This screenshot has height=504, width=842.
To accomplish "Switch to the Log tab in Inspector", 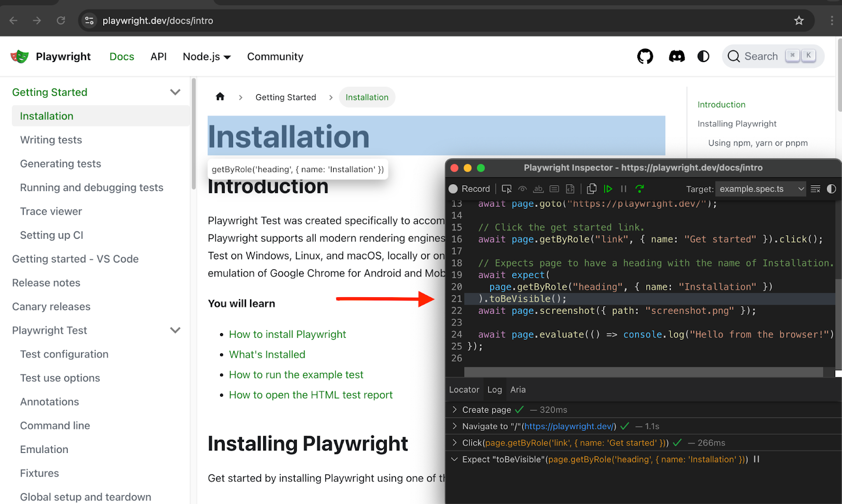I will (495, 390).
